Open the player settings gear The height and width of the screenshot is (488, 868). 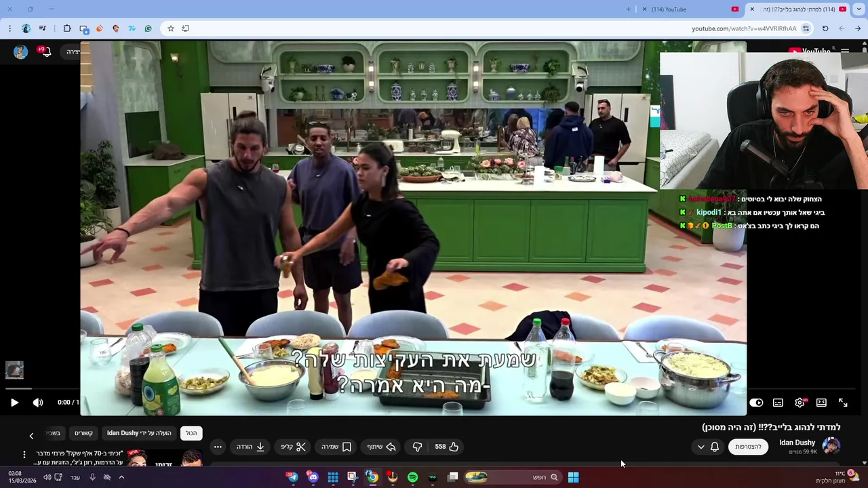click(x=800, y=403)
